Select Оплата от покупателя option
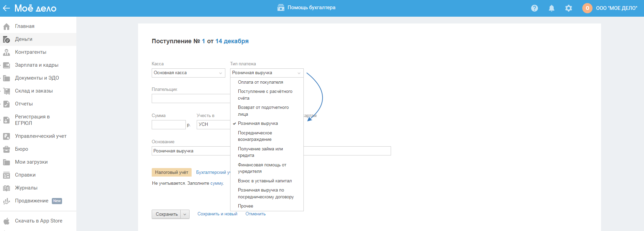This screenshot has width=644, height=231. 260,82
